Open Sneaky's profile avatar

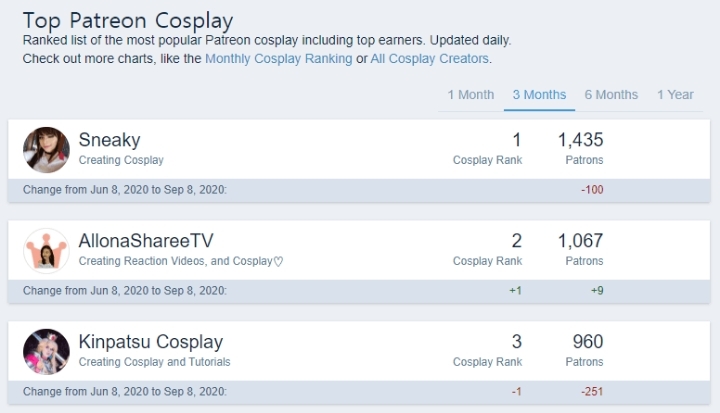coord(46,150)
